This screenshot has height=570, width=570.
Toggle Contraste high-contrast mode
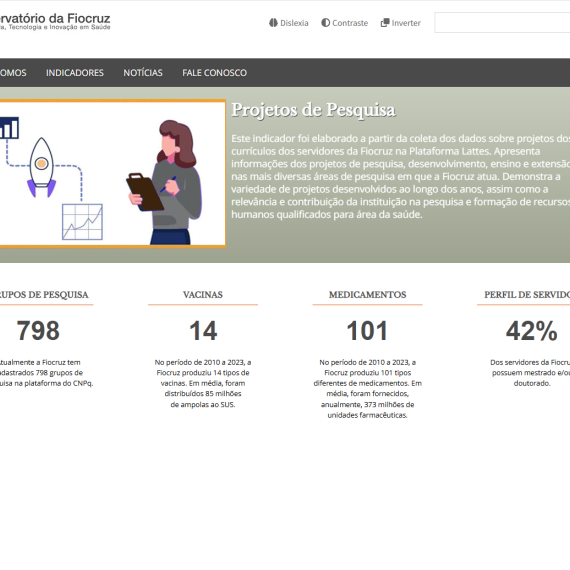(344, 23)
